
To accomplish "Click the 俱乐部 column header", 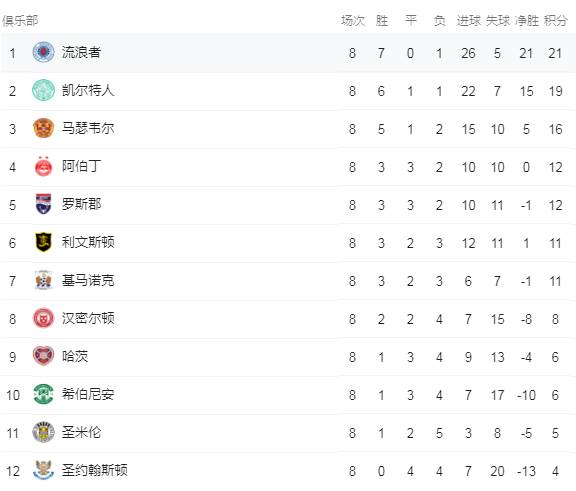I will point(20,21).
